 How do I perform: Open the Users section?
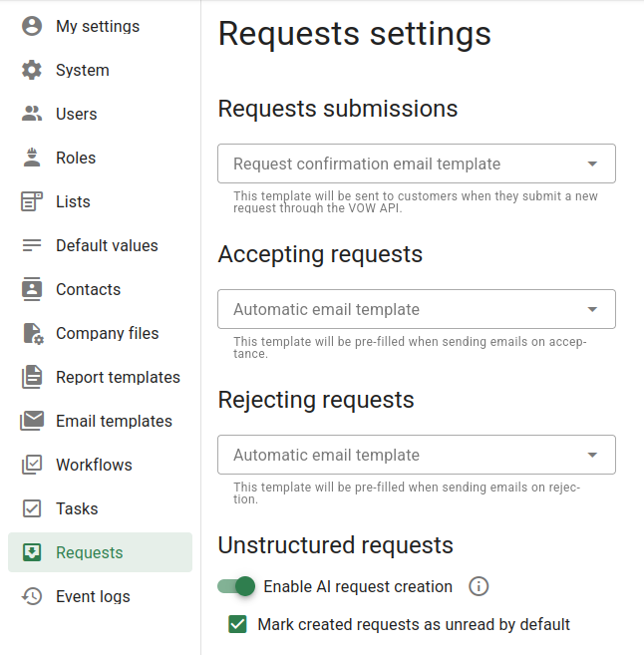[x=101, y=114]
